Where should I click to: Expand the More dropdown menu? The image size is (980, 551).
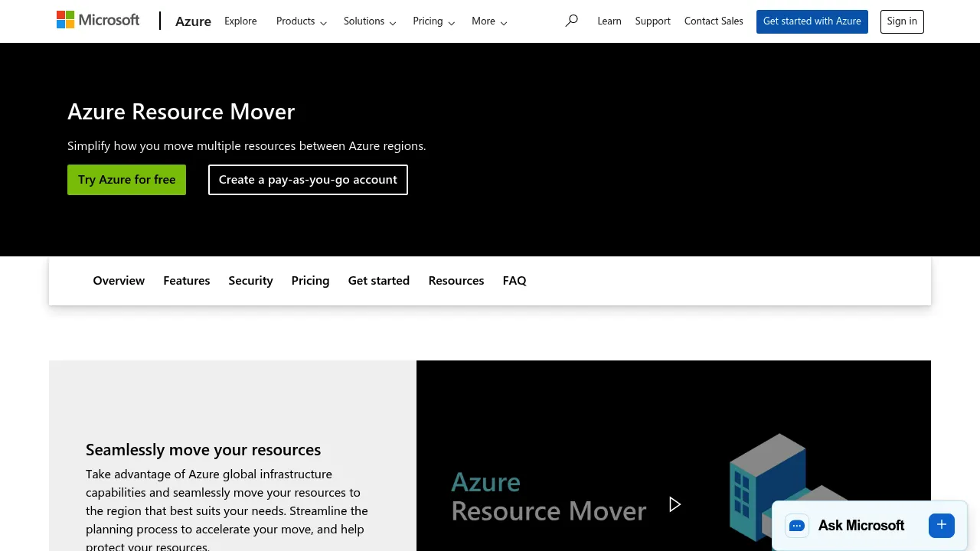coord(489,21)
